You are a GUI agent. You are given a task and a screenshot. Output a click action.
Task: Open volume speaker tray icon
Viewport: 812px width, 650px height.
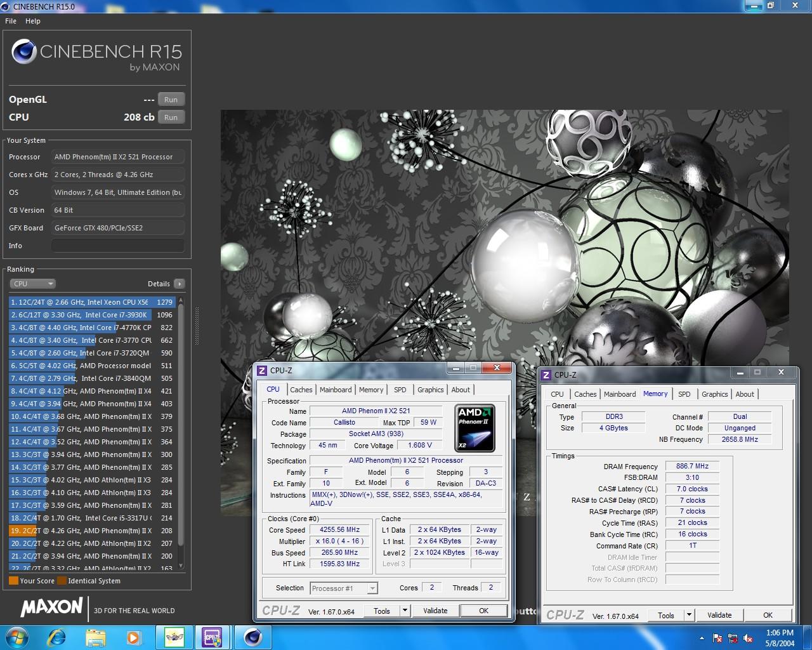[x=748, y=638]
